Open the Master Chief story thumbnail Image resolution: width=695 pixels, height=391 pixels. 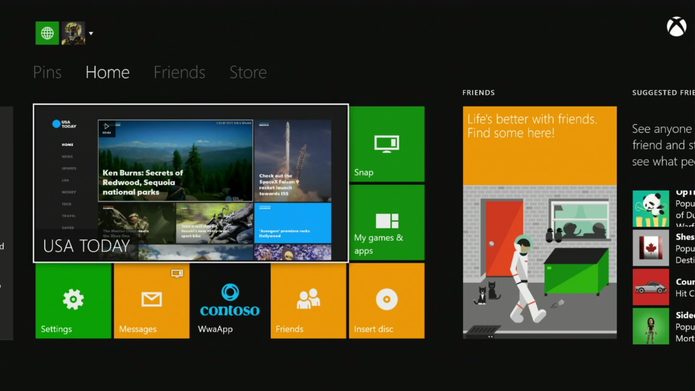tap(137, 223)
